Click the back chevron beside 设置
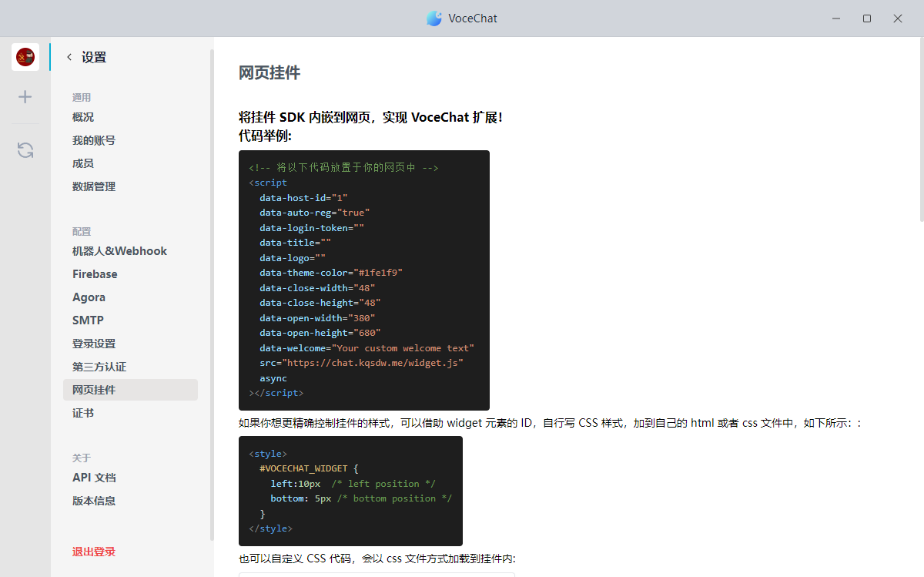This screenshot has width=924, height=577. point(69,57)
